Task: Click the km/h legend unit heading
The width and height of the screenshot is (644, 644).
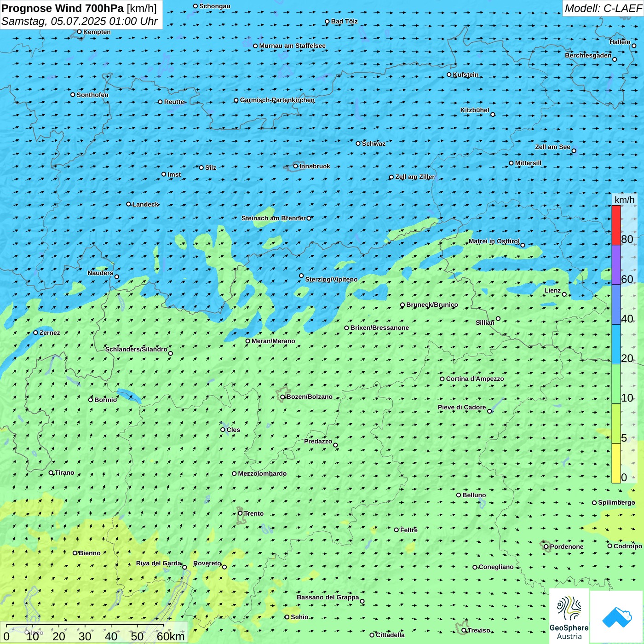Action: tap(624, 200)
